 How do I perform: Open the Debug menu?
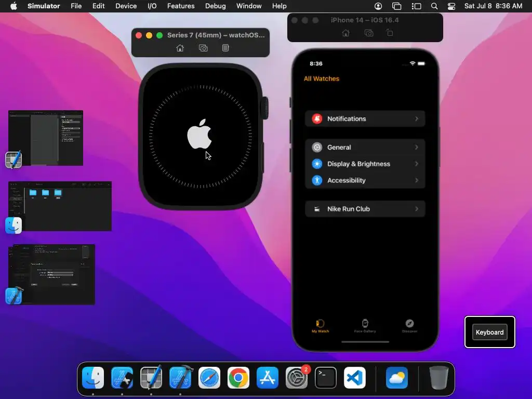point(216,6)
